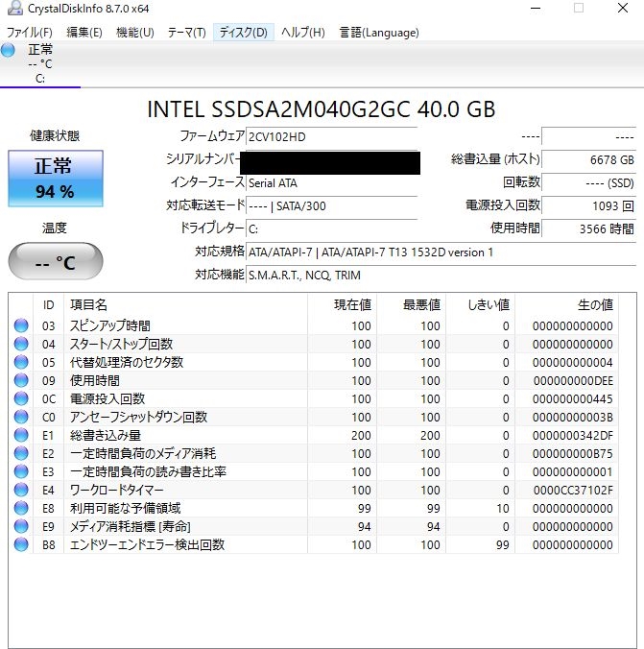The image size is (644, 649).
Task: Click the ID column header
Action: point(48,305)
